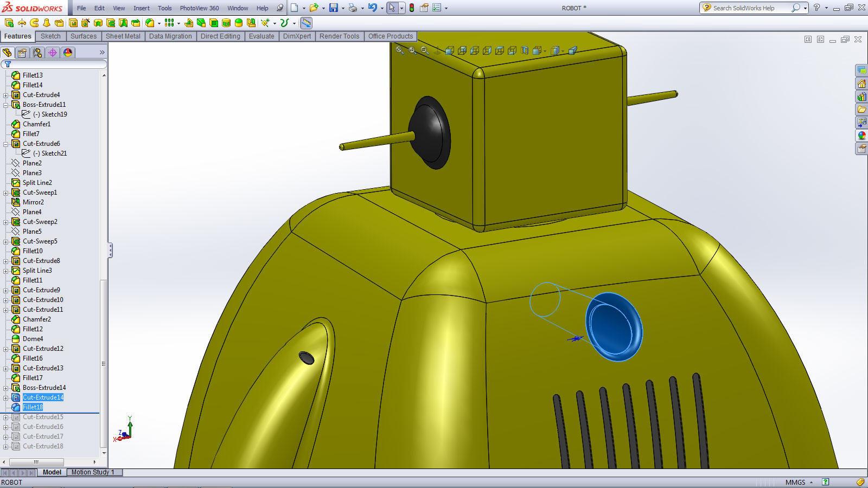868x488 pixels.
Task: Expand the Boss-Extrude14 feature
Action: tap(6, 388)
